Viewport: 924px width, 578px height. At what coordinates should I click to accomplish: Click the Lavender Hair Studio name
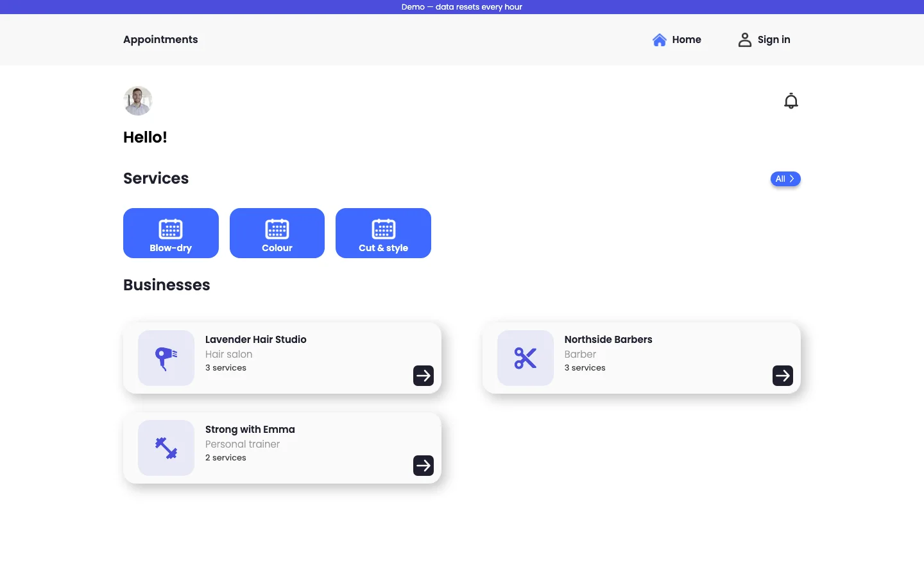[x=256, y=339]
